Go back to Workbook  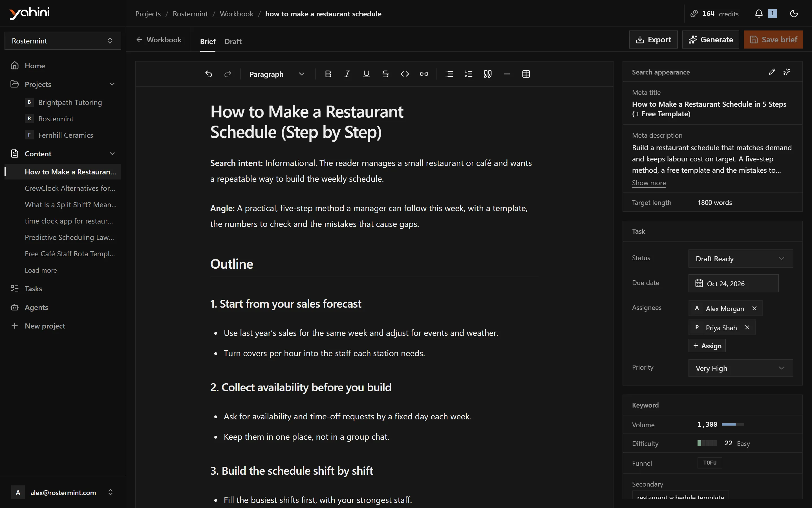(159, 40)
